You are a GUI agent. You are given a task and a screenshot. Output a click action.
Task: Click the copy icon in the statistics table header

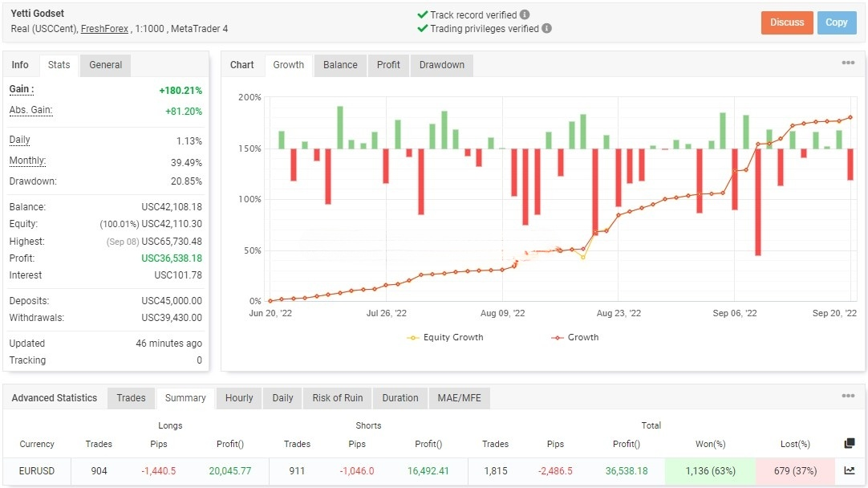(x=850, y=444)
